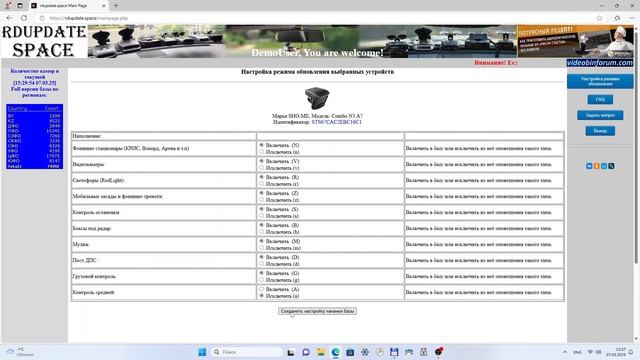Close the rdupdate.space Main Page tab
Image resolution: width=640 pixels, height=360 pixels.
click(104, 6)
